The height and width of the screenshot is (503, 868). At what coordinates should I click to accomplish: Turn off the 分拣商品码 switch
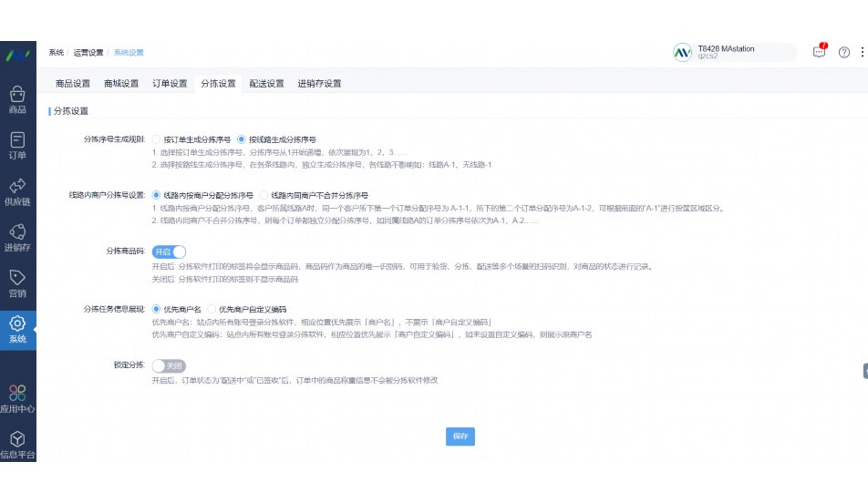pos(170,251)
